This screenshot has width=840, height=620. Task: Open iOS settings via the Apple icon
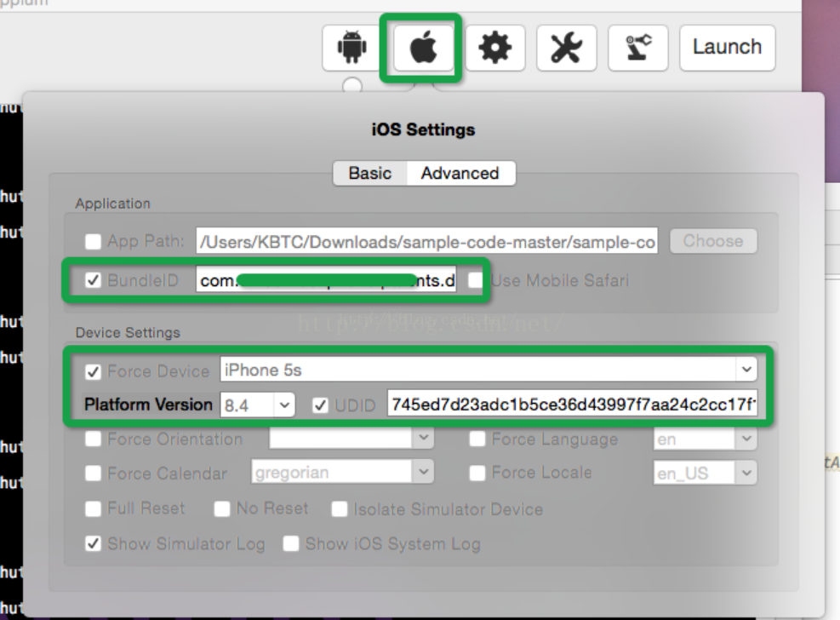tap(423, 48)
